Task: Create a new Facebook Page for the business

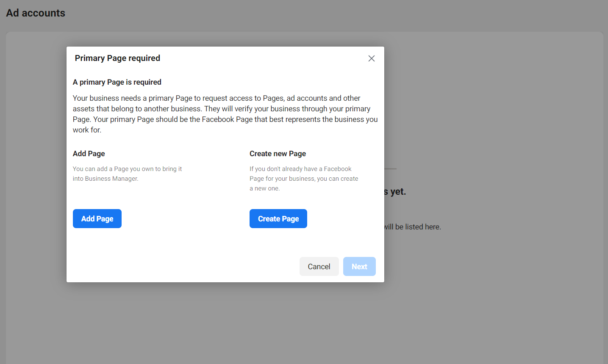Action: 278,218
